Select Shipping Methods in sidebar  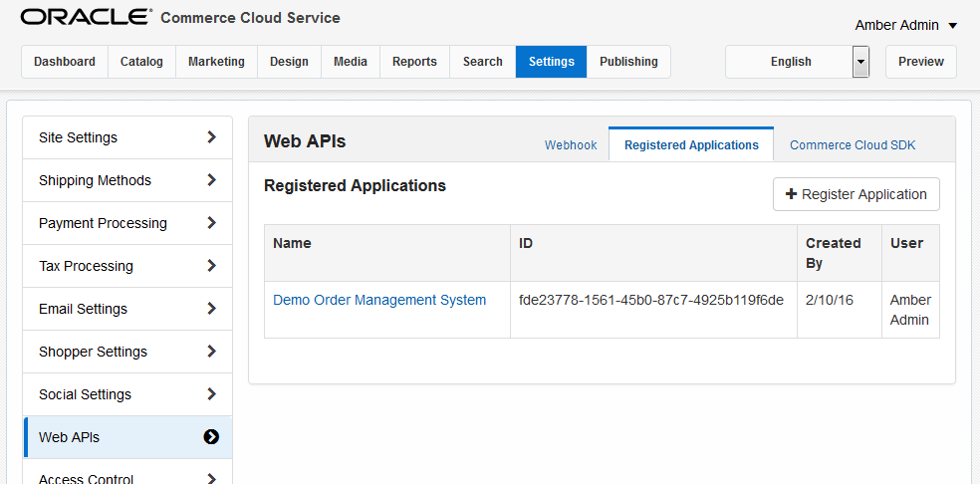pos(127,180)
